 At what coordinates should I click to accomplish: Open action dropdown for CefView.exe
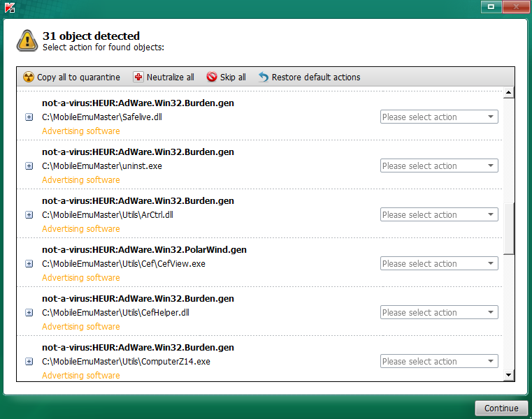(x=439, y=263)
